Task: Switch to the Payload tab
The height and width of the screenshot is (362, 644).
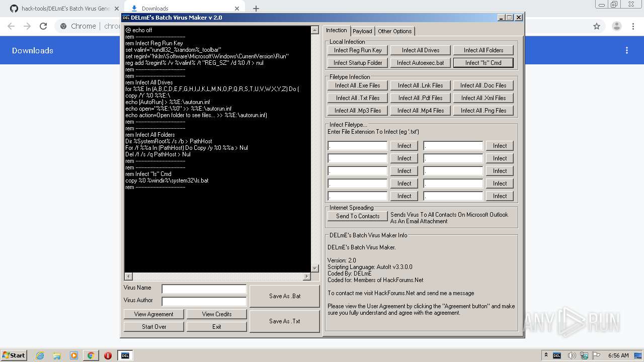Action: [x=362, y=31]
